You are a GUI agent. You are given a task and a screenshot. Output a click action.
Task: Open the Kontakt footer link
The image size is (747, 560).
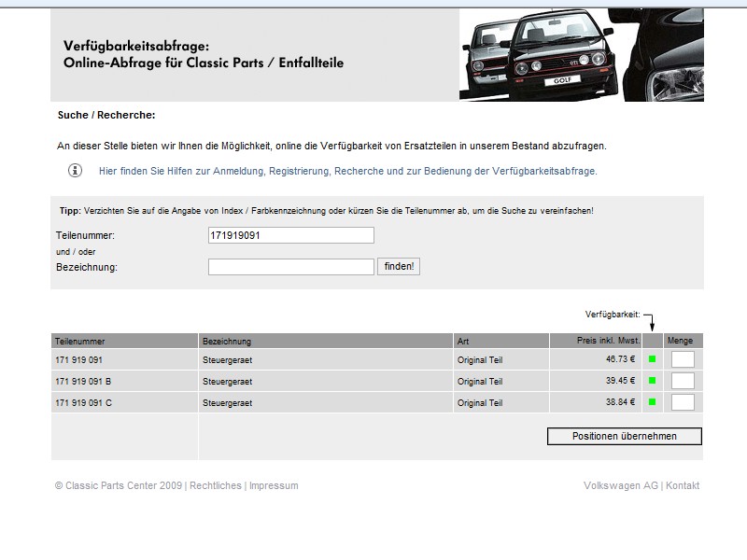click(x=683, y=485)
